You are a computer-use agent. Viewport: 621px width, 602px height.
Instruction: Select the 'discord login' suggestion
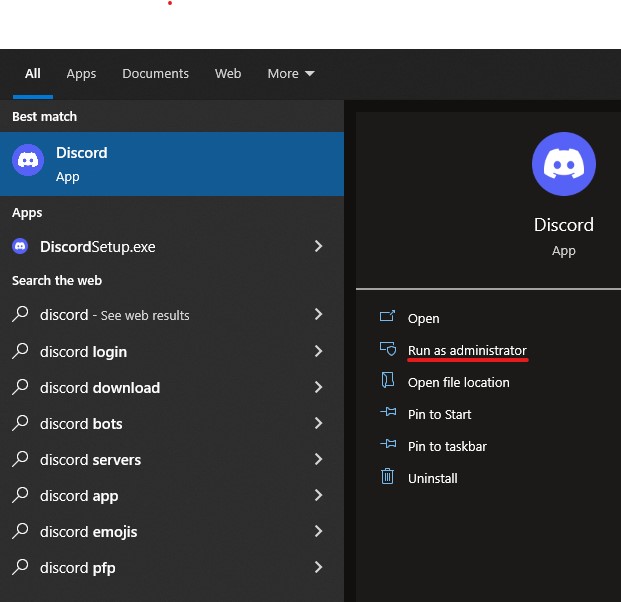pyautogui.click(x=172, y=352)
